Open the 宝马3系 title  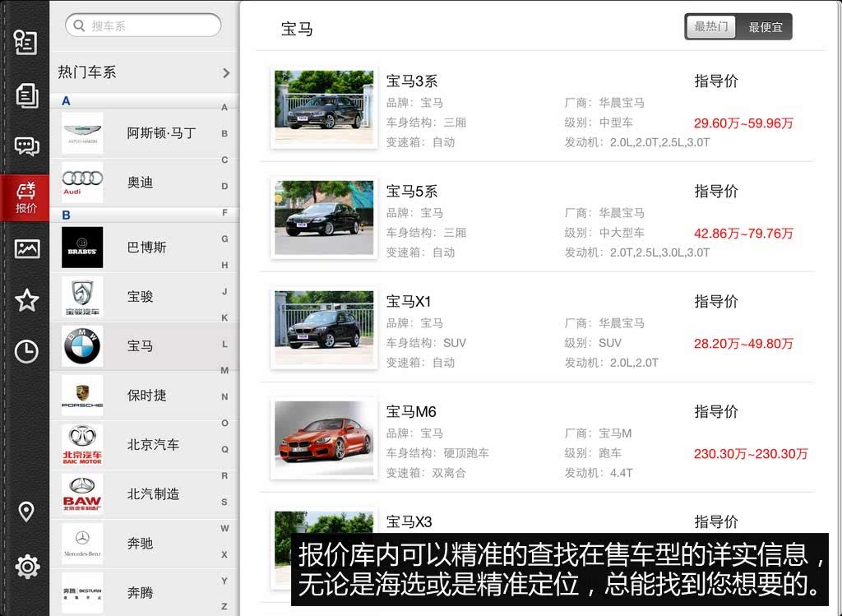click(412, 81)
